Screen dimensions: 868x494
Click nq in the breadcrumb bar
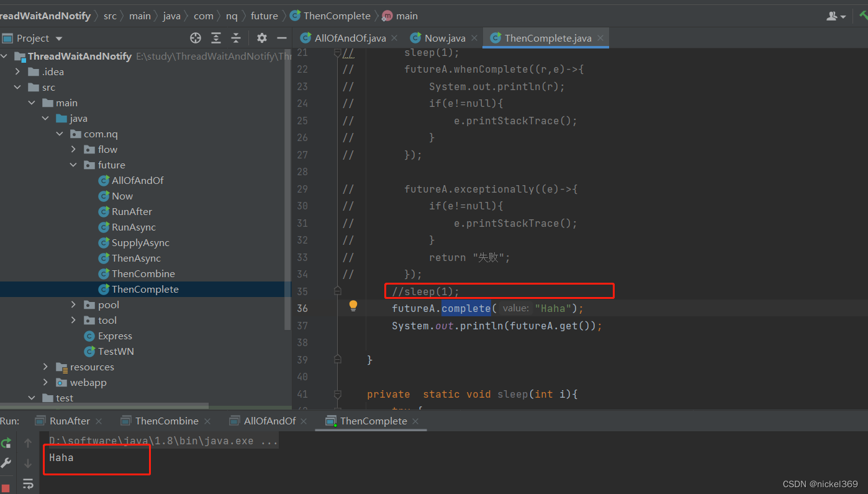[232, 16]
